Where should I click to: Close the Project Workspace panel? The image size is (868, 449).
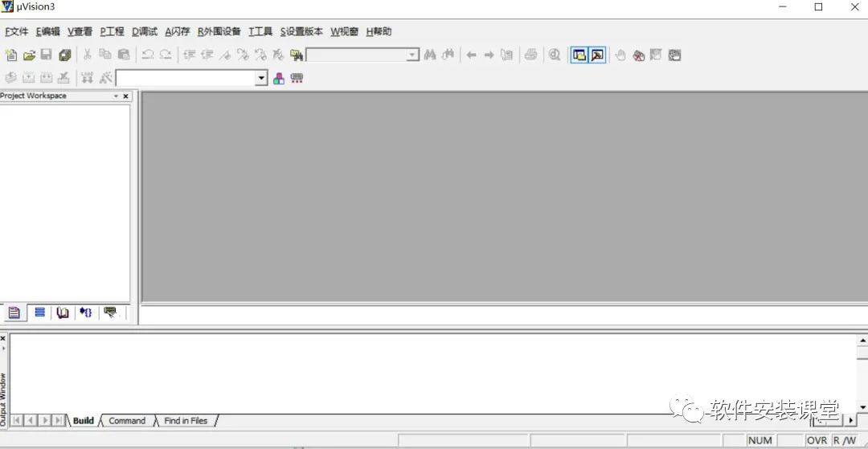pos(125,96)
